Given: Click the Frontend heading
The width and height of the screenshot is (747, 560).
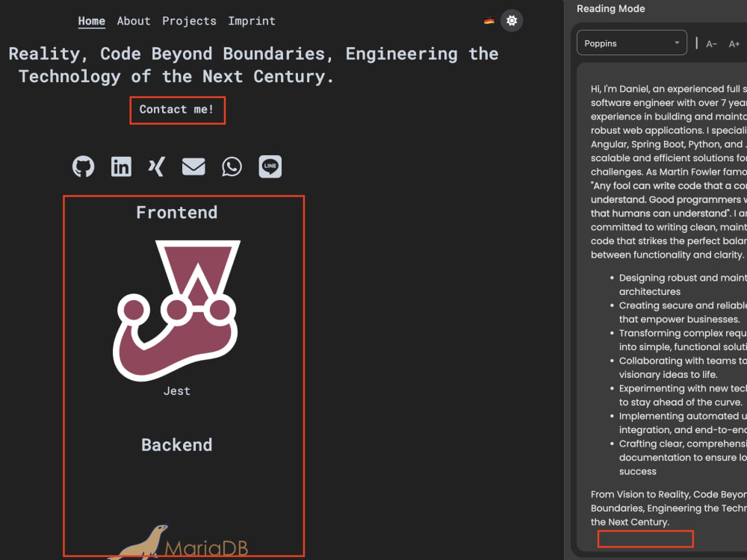Looking at the screenshot, I should click(177, 212).
